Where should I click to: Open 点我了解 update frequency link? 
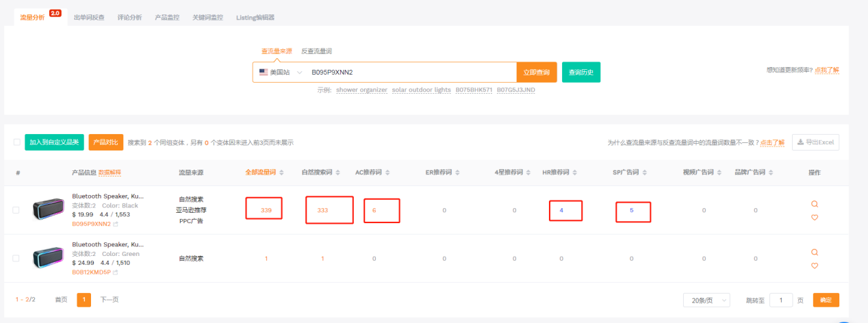[827, 70]
